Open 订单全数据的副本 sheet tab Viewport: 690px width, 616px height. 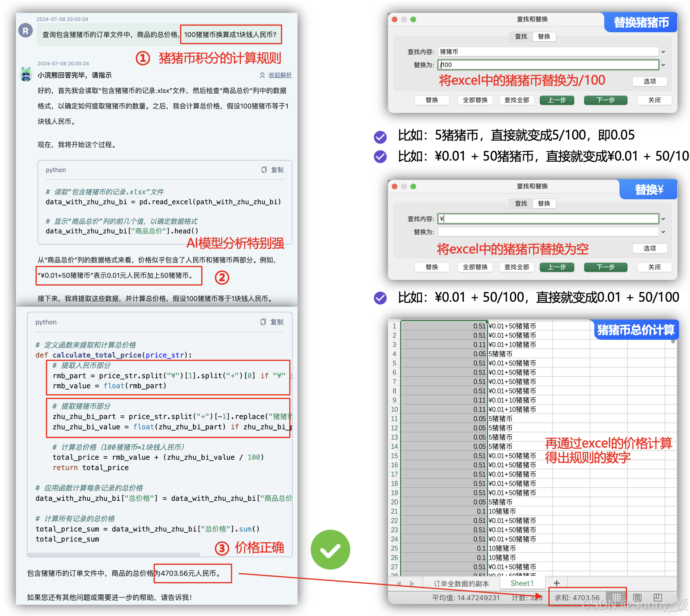tap(461, 584)
